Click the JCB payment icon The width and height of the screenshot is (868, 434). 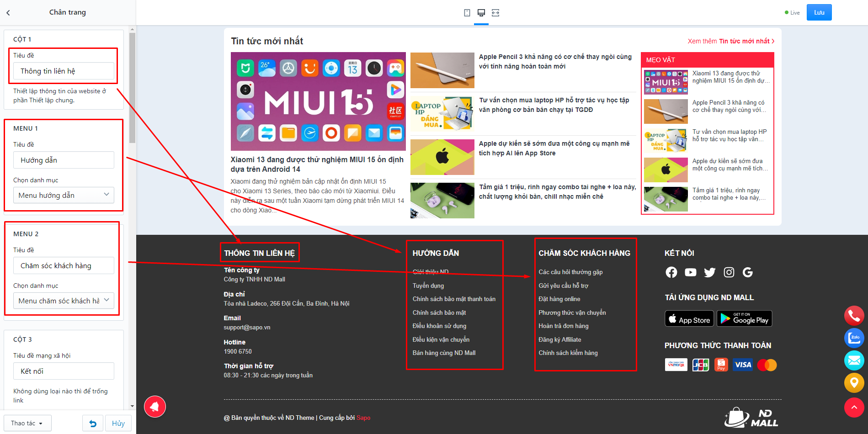click(x=700, y=365)
